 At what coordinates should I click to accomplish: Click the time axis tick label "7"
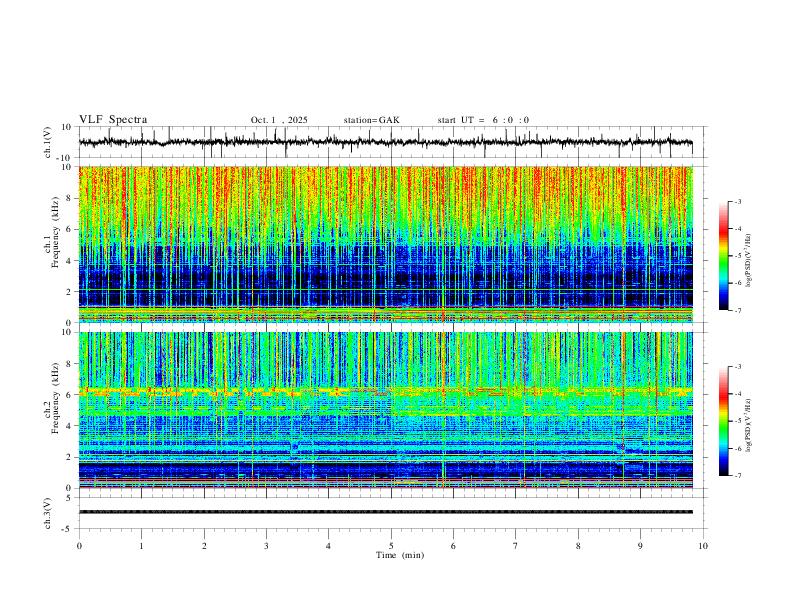516,546
